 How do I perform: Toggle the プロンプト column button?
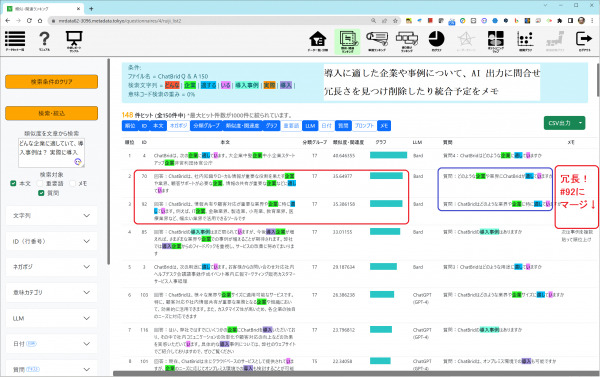364,126
